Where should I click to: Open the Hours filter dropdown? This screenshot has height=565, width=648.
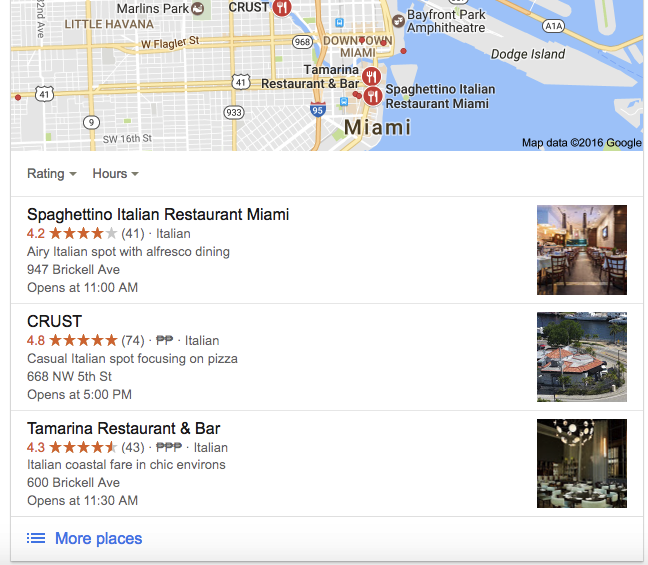(115, 173)
